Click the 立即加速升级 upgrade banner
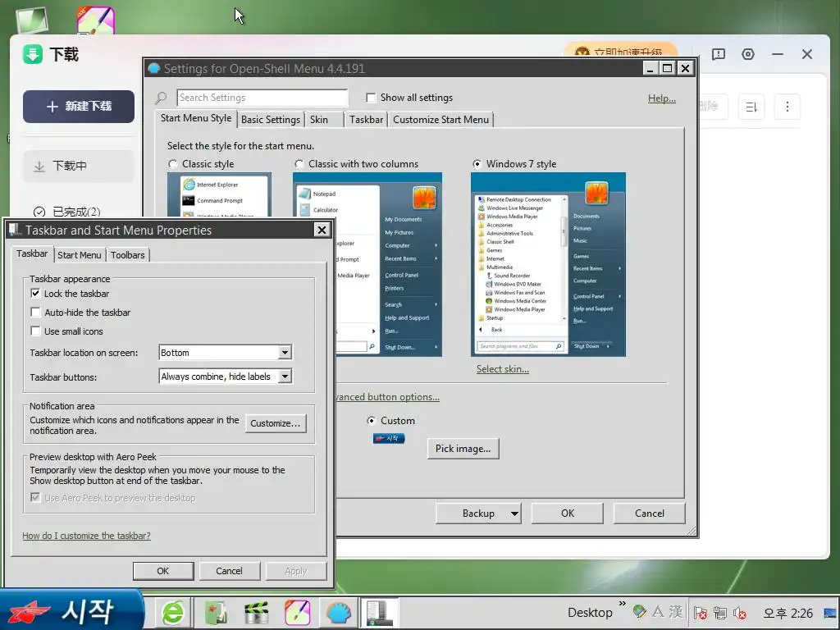Viewport: 840px width, 630px height. pyautogui.click(x=621, y=50)
